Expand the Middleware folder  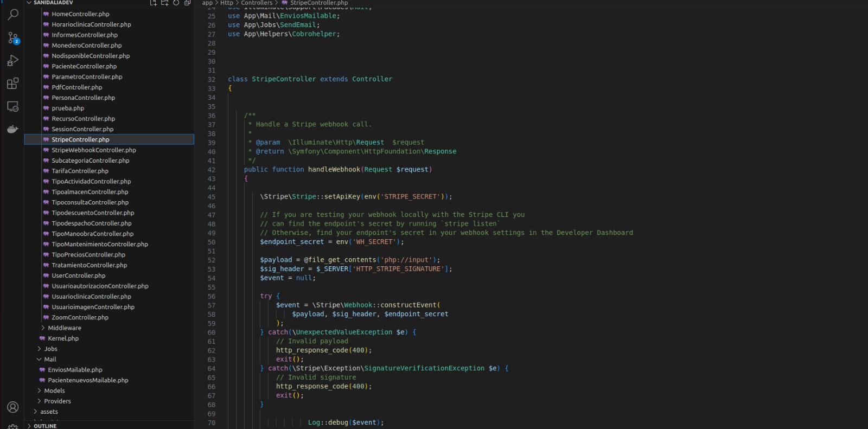tap(64, 328)
